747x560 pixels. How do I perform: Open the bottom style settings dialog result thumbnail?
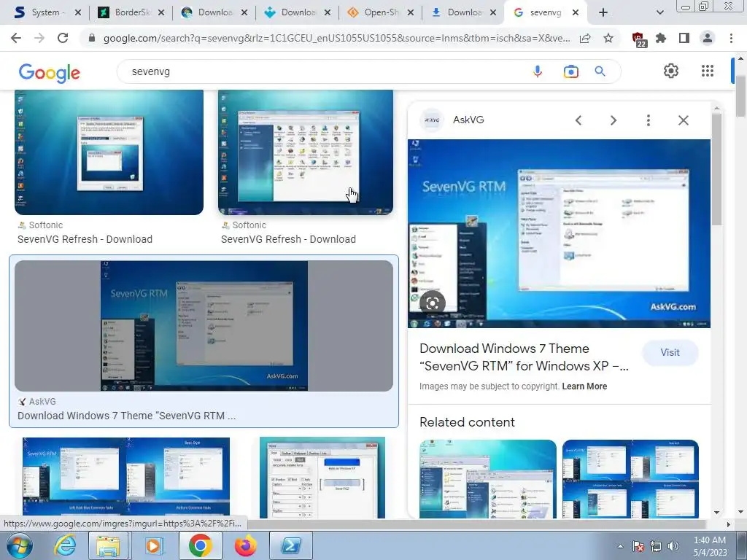click(322, 478)
